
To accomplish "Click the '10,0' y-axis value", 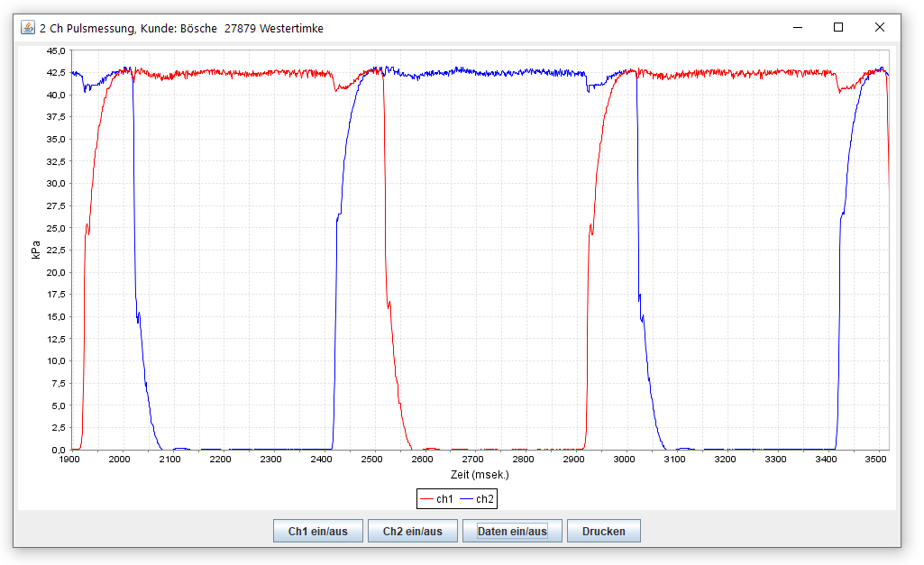I will (x=57, y=361).
